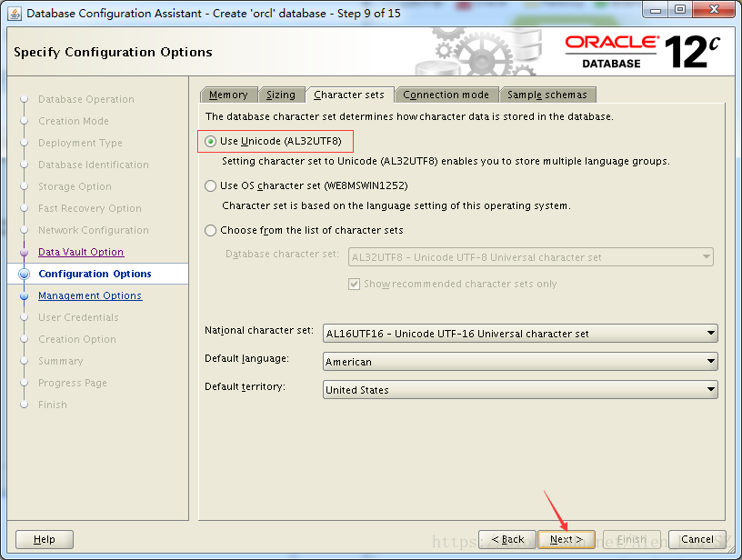Click Database Operation step label
Viewport: 742px width, 560px height.
(86, 99)
